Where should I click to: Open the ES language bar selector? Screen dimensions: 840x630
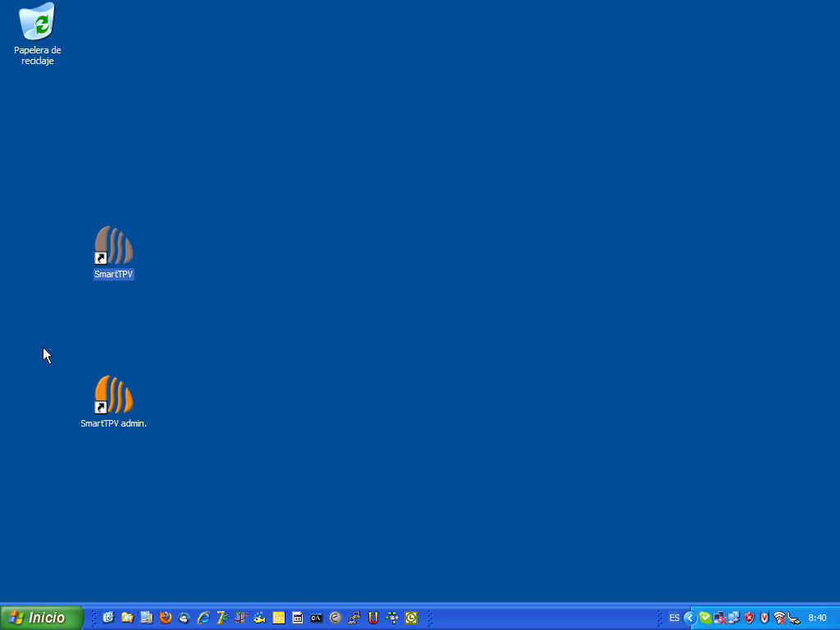(x=674, y=618)
